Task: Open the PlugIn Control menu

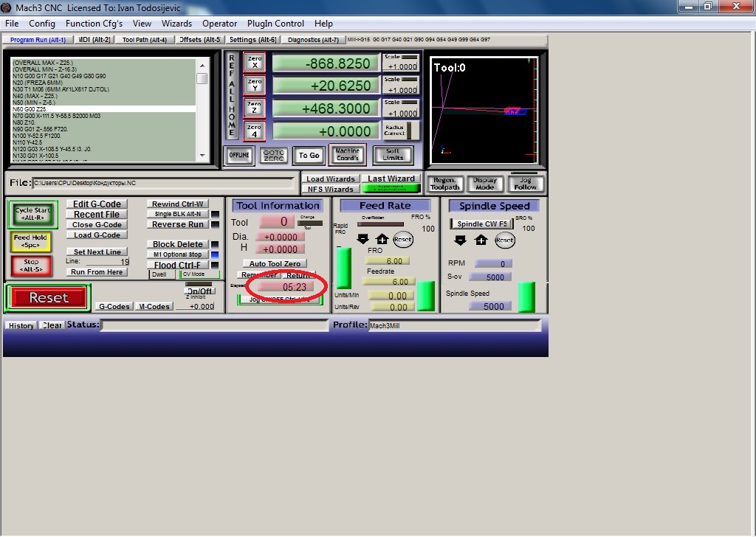Action: tap(275, 24)
